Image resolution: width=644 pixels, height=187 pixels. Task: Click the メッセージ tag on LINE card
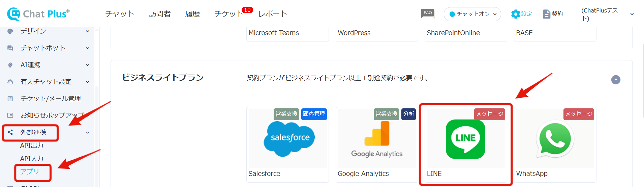(490, 114)
